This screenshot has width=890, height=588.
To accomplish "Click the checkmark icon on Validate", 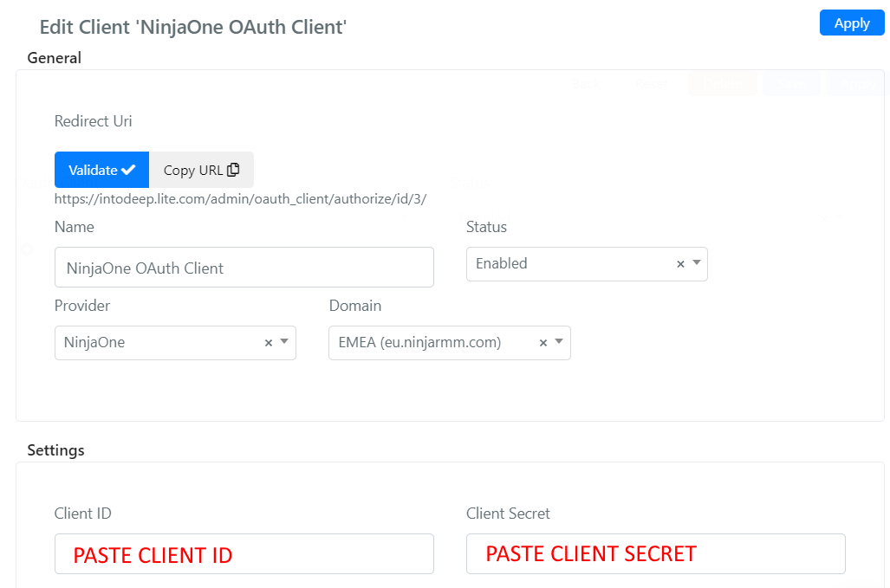I will [x=128, y=170].
